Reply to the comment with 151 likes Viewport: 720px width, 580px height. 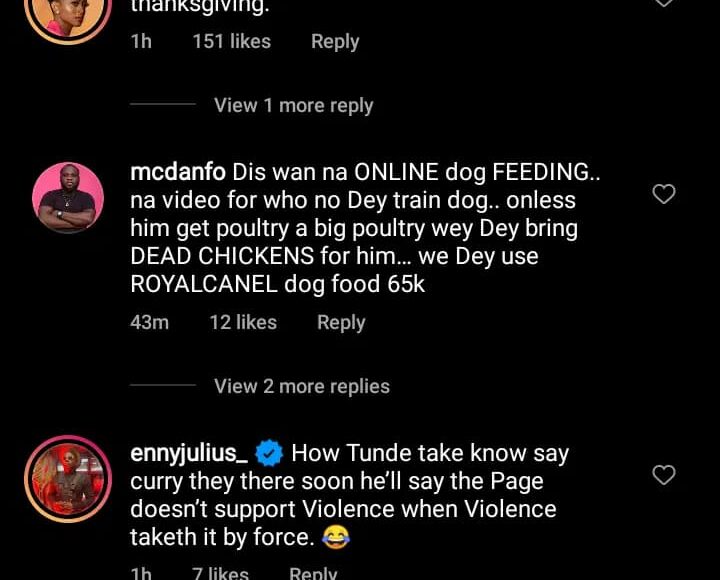(x=334, y=42)
